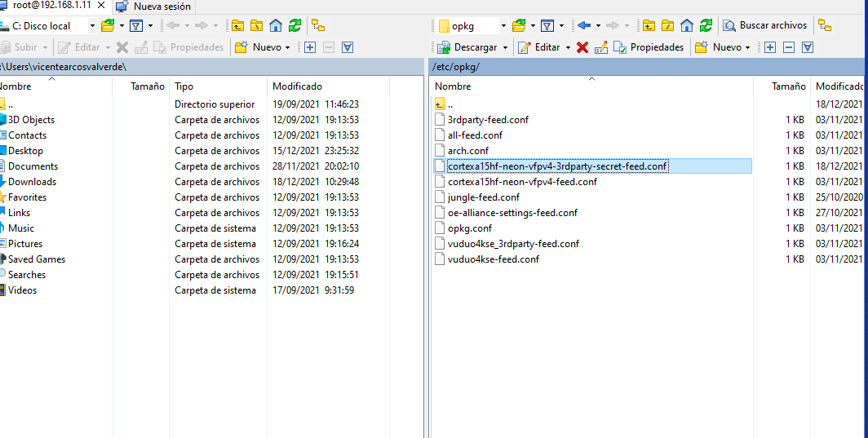This screenshot has width=868, height=438.
Task: Click Buscar archivos button
Action: pos(765,26)
